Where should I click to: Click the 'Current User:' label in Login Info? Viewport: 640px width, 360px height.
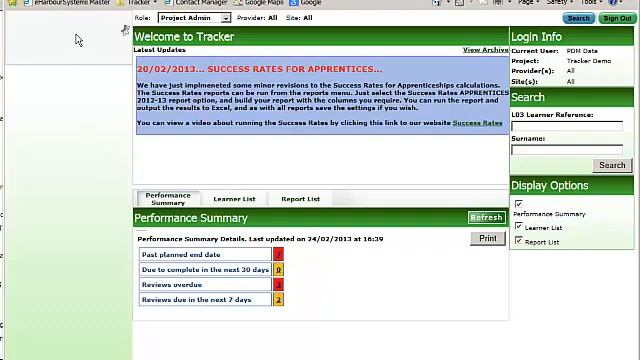[535, 51]
